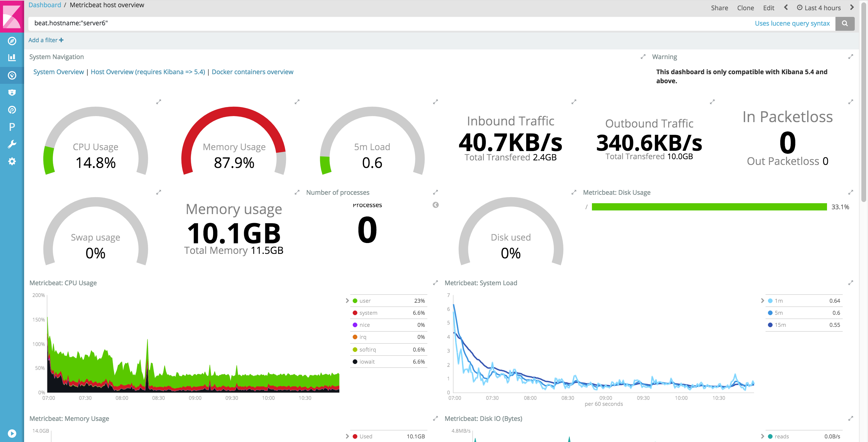Viewport: 868px width, 442px height.
Task: Open Management gear icon in sidebar
Action: 12,161
